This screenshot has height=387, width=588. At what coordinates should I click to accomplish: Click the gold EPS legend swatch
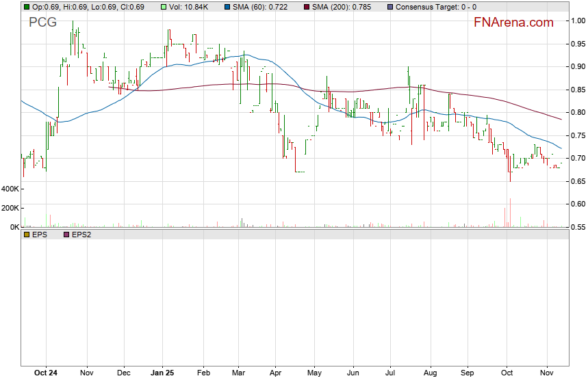click(x=27, y=235)
